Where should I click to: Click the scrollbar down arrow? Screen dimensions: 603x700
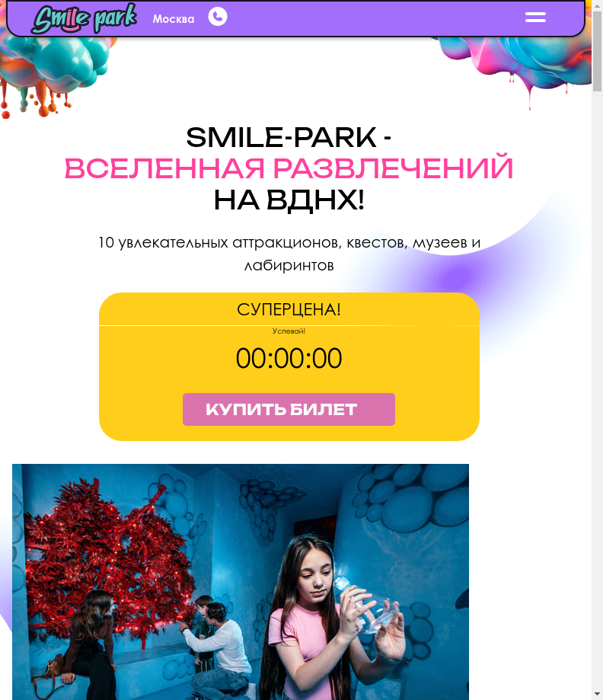pyautogui.click(x=597, y=694)
